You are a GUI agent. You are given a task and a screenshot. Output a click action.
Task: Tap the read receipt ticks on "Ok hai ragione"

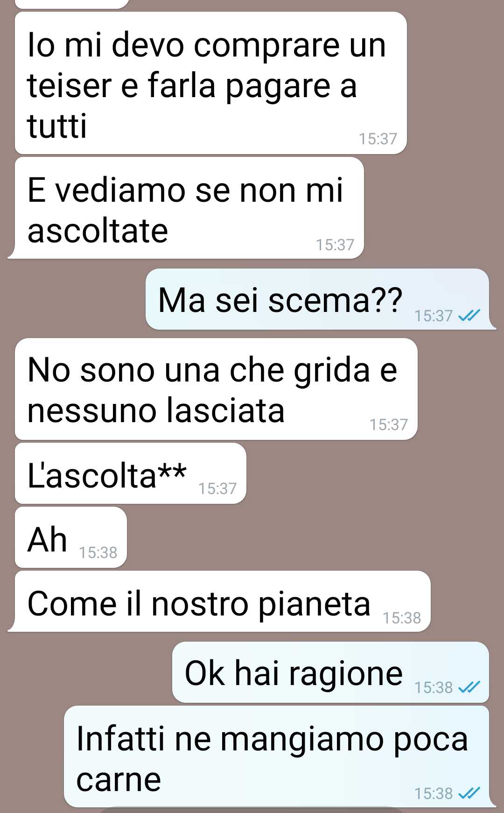tap(469, 687)
